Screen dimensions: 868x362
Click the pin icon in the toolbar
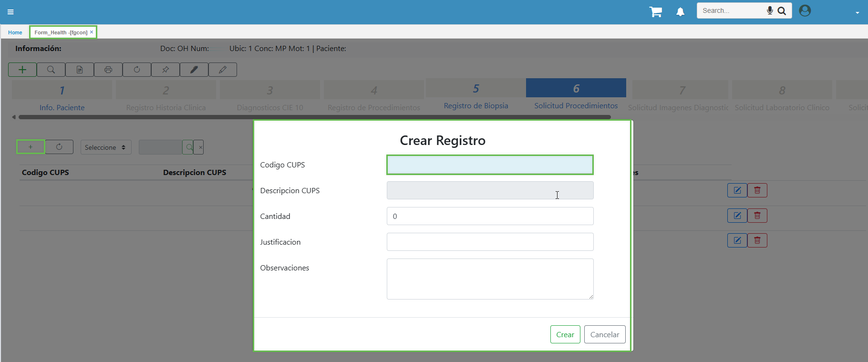coord(165,70)
